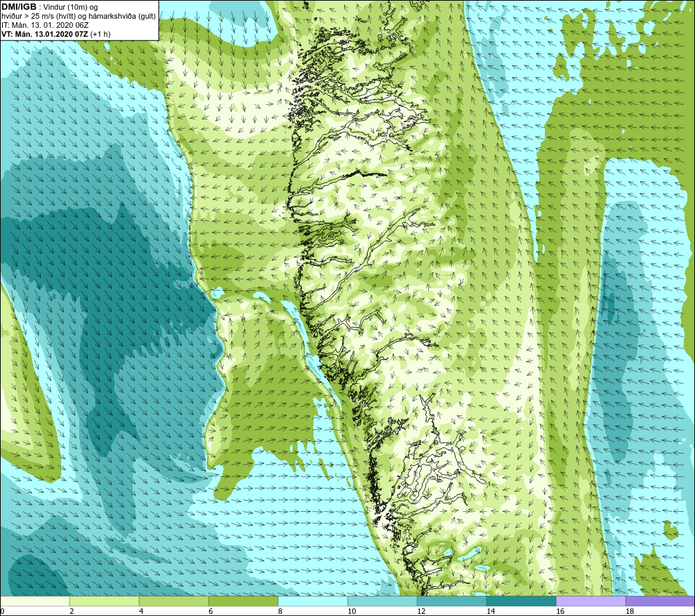The width and height of the screenshot is (695, 616).
Task: Click the legend scale label '18'
Action: click(x=630, y=612)
